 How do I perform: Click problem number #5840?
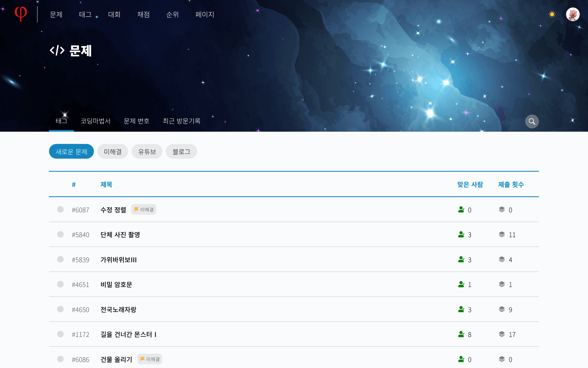click(81, 235)
